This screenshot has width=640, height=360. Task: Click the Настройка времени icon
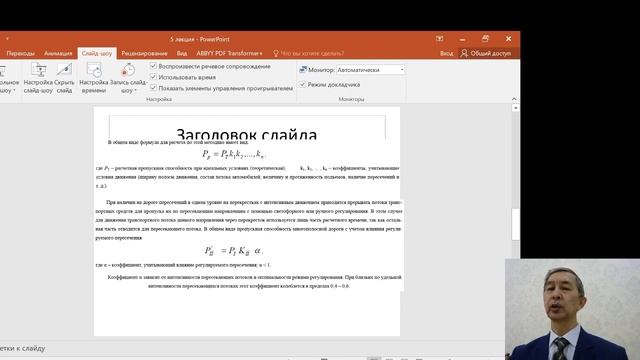click(x=94, y=78)
